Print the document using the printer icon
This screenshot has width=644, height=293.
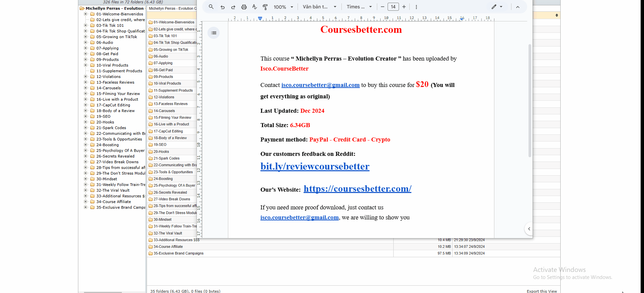point(244,7)
